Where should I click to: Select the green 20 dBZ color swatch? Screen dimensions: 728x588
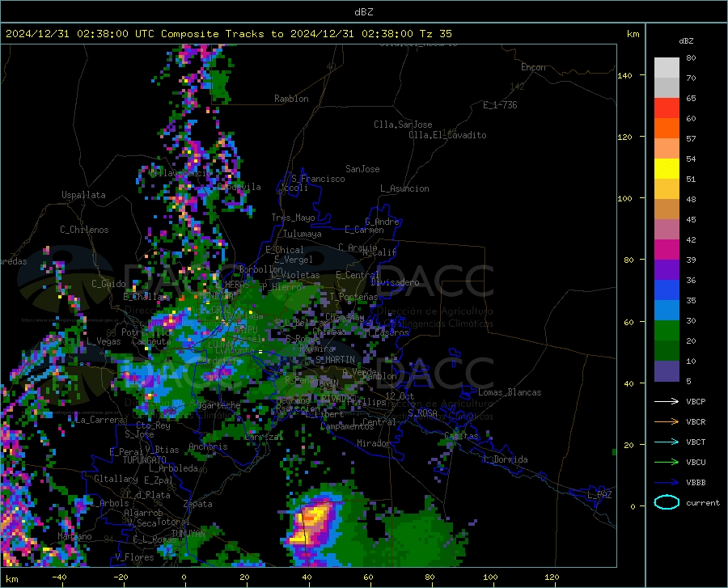pyautogui.click(x=667, y=331)
